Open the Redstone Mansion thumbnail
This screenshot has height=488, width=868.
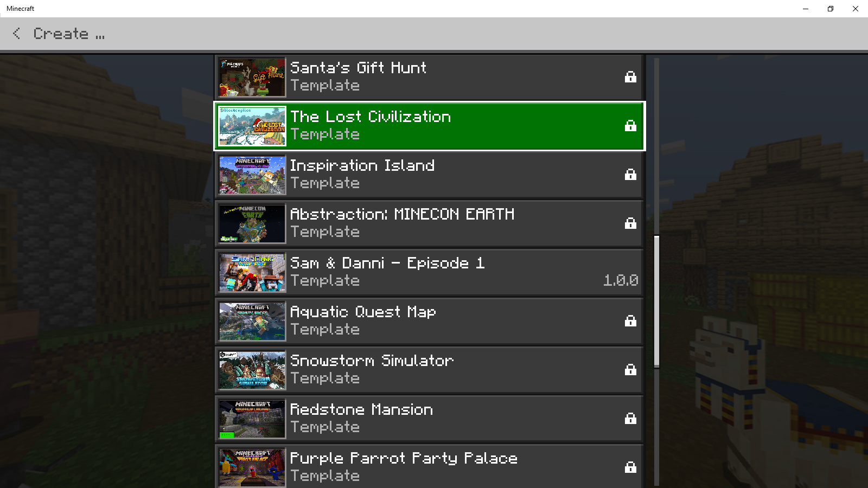point(252,419)
